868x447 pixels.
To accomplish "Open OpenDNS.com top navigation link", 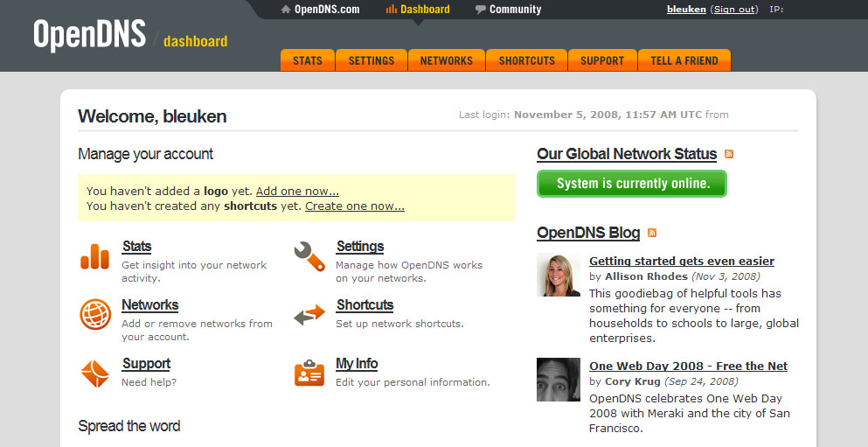I will click(327, 10).
